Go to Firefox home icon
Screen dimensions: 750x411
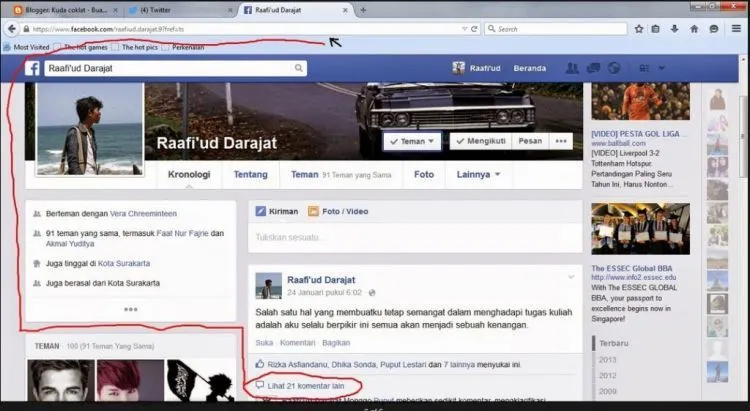(x=694, y=29)
